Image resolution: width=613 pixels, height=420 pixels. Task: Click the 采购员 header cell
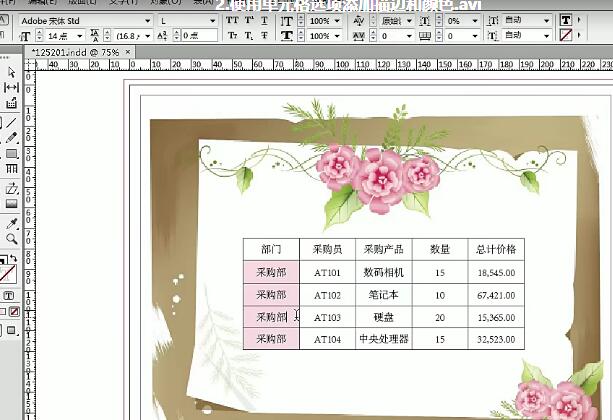point(327,248)
